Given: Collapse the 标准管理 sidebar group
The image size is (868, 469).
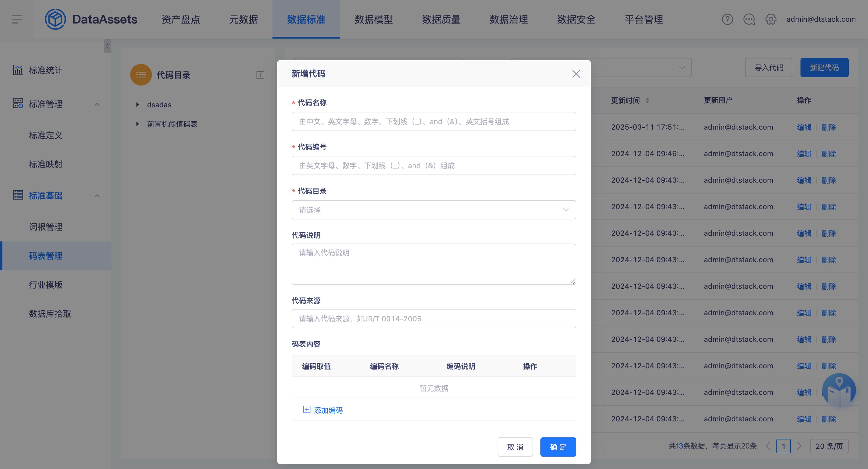Looking at the screenshot, I should [97, 104].
